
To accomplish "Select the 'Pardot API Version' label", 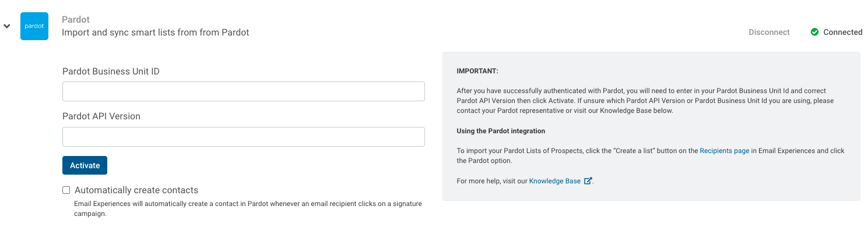I will pos(101,116).
